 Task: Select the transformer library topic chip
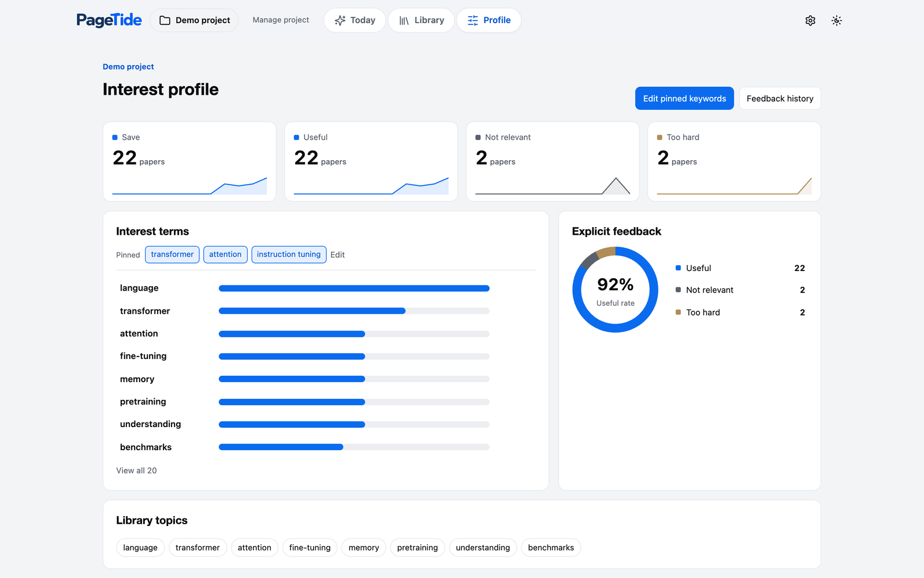(x=198, y=547)
